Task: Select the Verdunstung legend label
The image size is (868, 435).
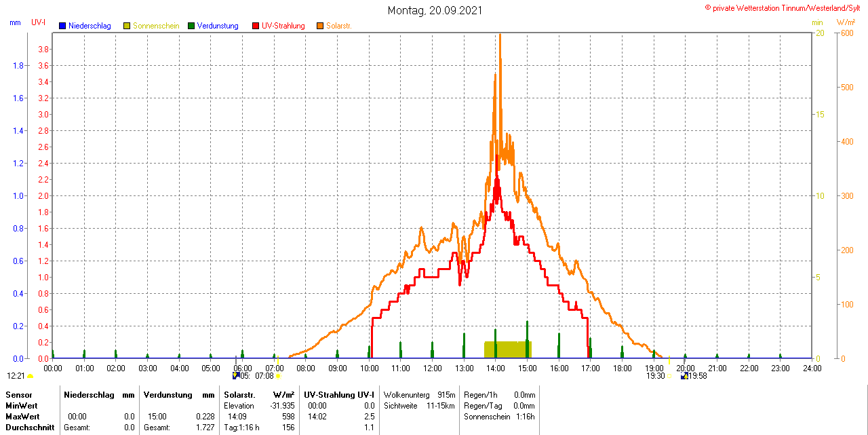Action: [x=218, y=26]
